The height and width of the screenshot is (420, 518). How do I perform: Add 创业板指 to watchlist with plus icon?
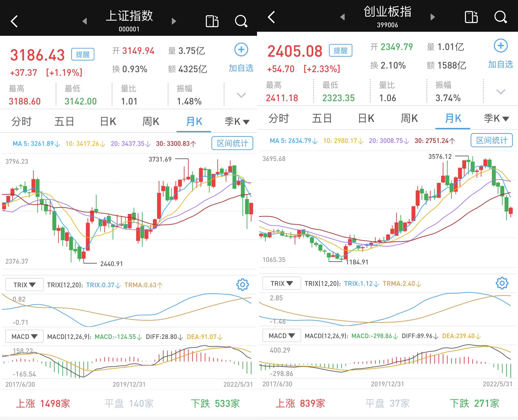501,46
